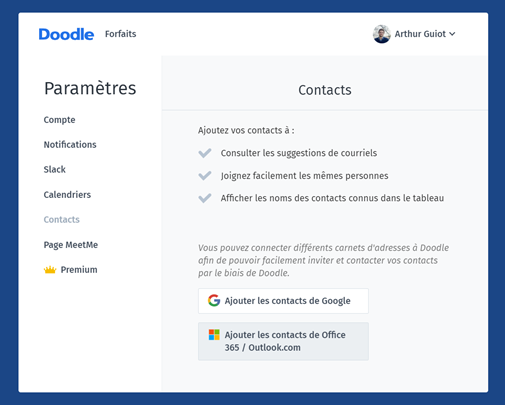Viewport: 505px width, 405px height.
Task: Select Contacts in the sidebar
Action: click(62, 220)
